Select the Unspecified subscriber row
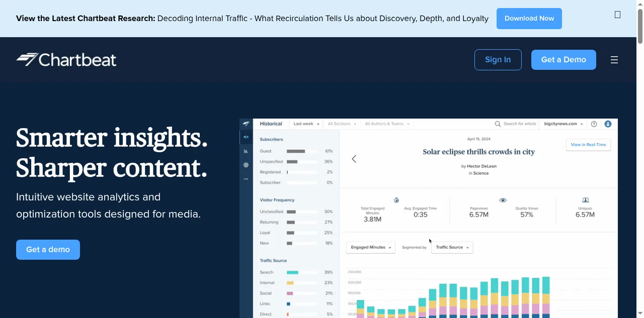Image resolution: width=644 pixels, height=318 pixels. [296, 162]
